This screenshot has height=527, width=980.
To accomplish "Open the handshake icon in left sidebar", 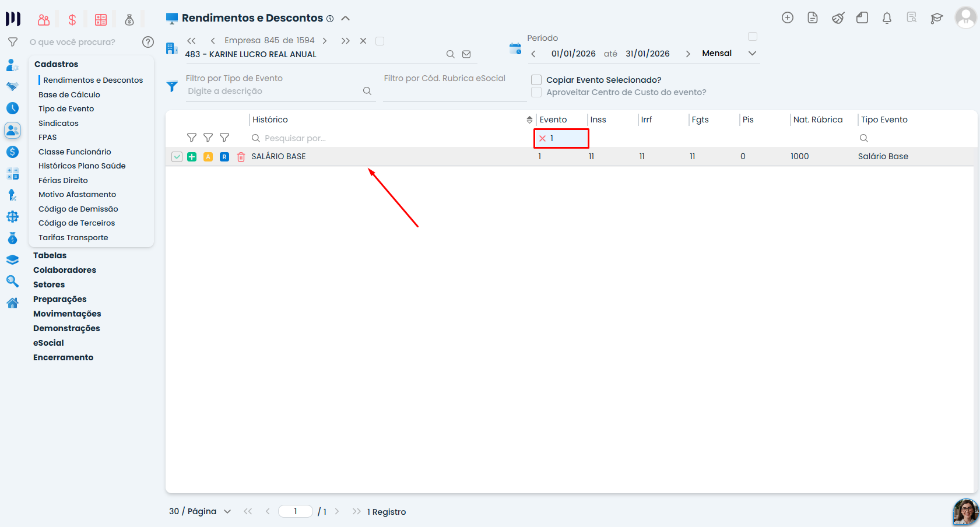I will pos(12,86).
